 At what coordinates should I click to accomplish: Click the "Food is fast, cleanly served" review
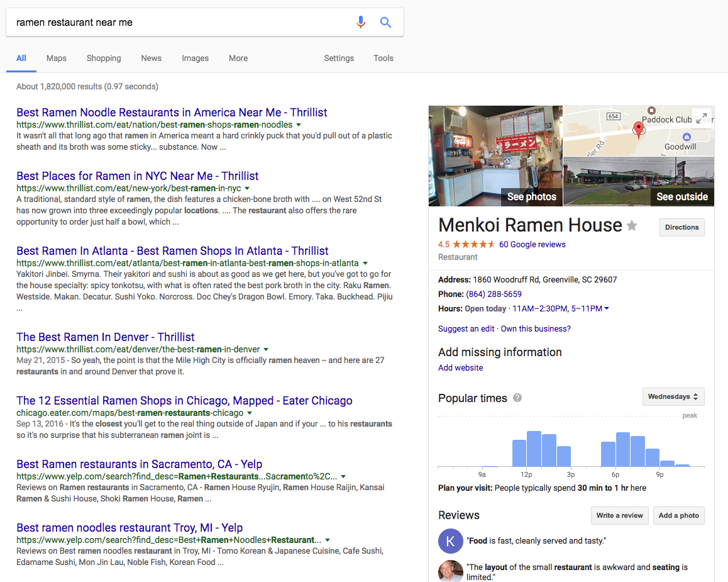coord(536,540)
